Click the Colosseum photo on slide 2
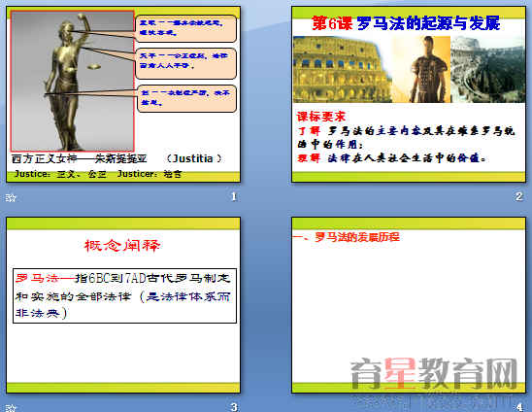Screen dimensions: 532x412 [x=343, y=70]
